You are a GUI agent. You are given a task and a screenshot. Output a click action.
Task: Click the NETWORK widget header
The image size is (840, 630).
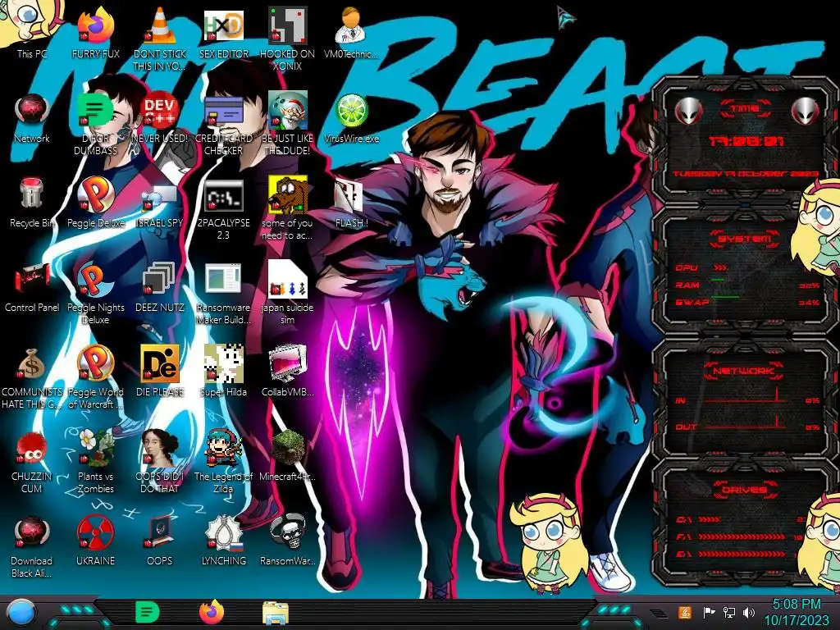pyautogui.click(x=743, y=370)
